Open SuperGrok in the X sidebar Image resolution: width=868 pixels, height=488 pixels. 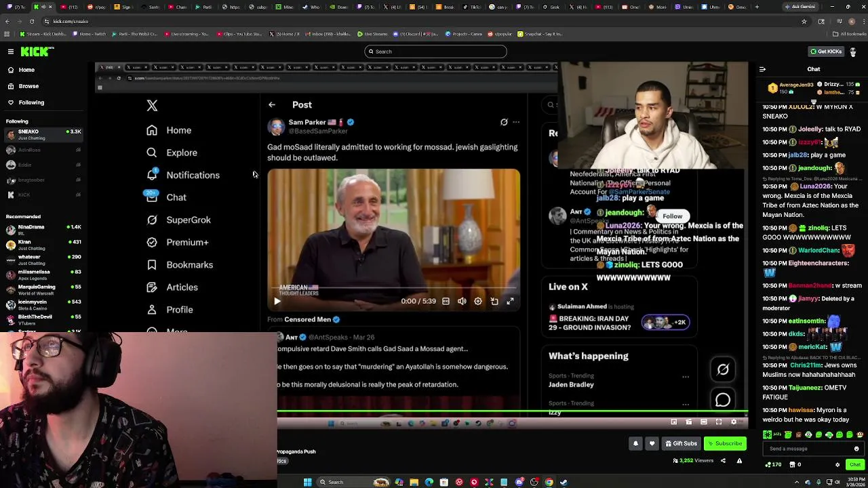pos(179,220)
